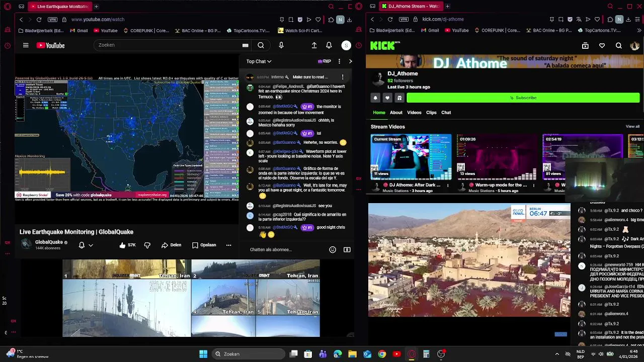This screenshot has height=362, width=644.
Task: Switch to the About tab on Kick
Action: (x=396, y=113)
